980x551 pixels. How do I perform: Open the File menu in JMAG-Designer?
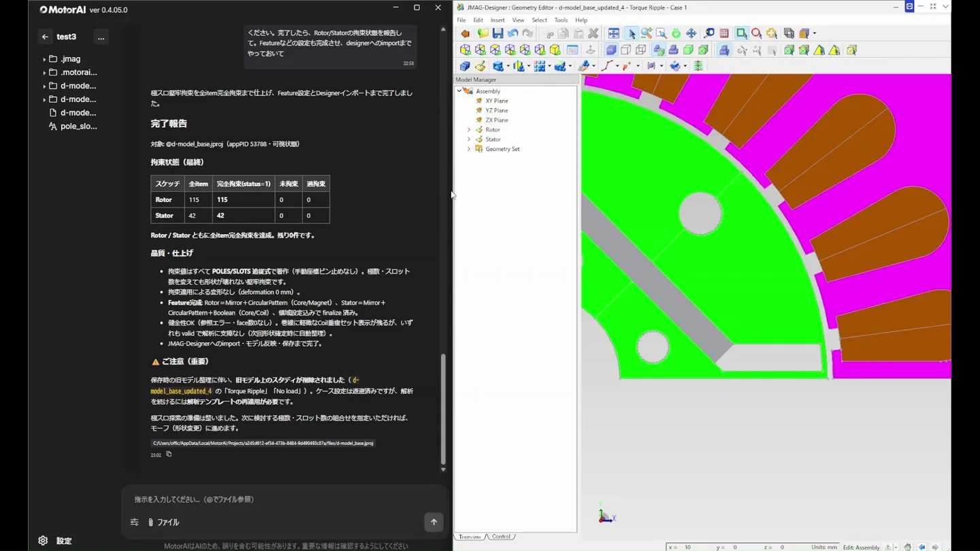(x=461, y=20)
